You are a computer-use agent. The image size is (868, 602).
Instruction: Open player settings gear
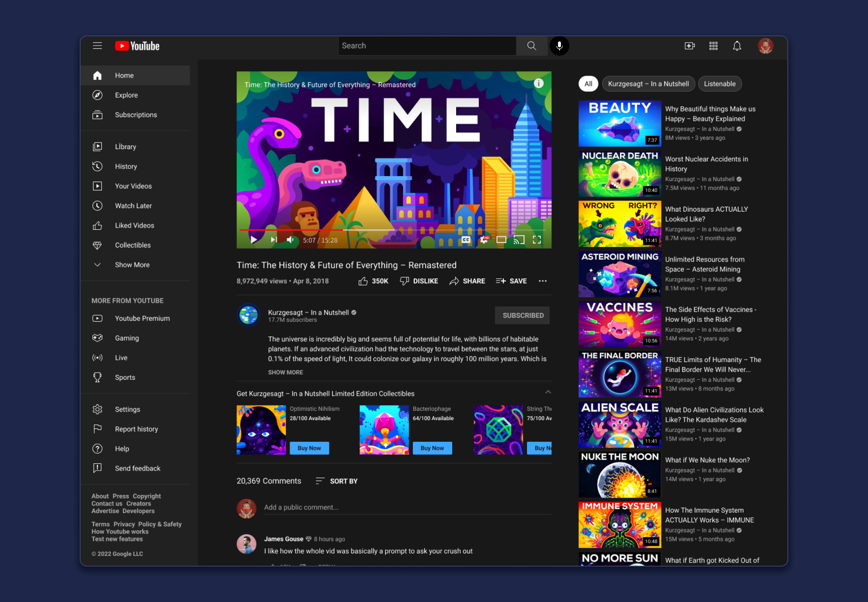[x=484, y=239]
